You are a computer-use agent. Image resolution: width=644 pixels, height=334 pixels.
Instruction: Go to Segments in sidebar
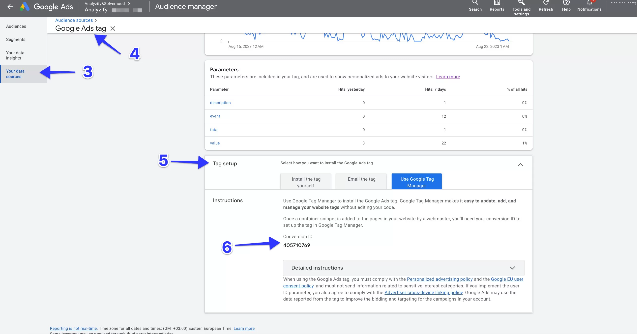click(16, 39)
